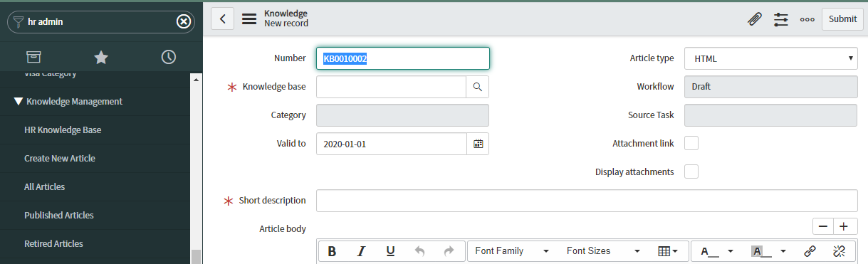Toggle Underline formatting in editor

click(x=390, y=251)
